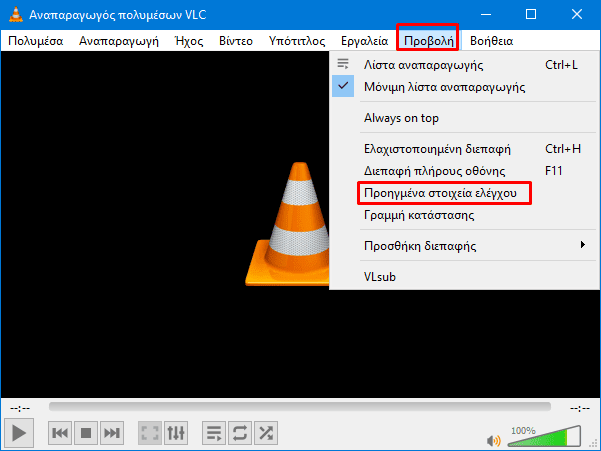Uncheck Μόνιμη λίστα αναπαραγωγής
The height and width of the screenshot is (451, 601).
tap(465, 87)
